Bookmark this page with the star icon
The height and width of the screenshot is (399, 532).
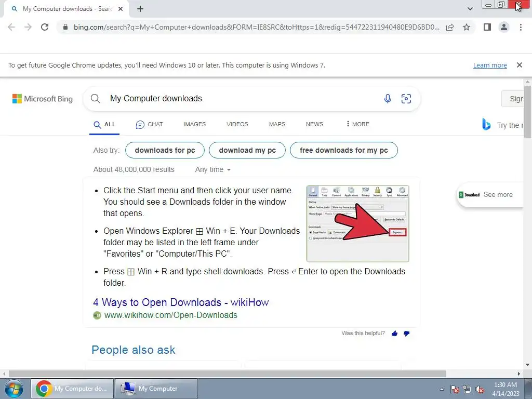coord(467,27)
